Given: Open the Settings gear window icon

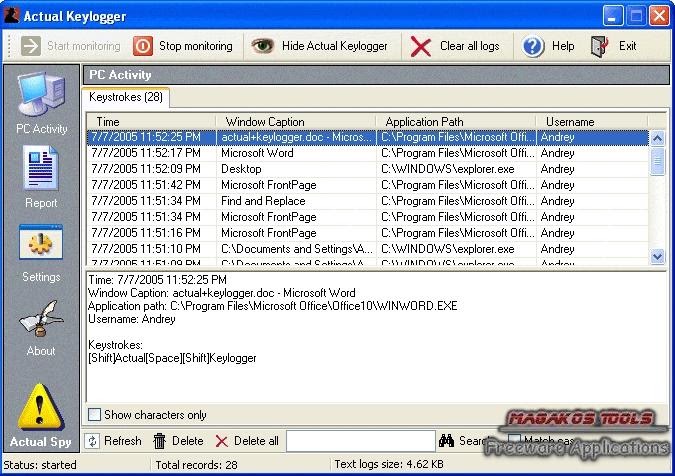Looking at the screenshot, I should coord(41,242).
